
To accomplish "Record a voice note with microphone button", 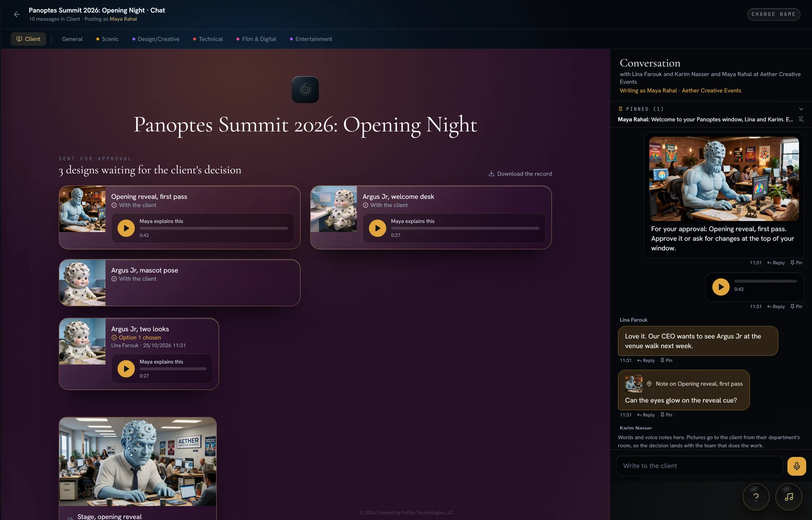I will click(x=797, y=466).
